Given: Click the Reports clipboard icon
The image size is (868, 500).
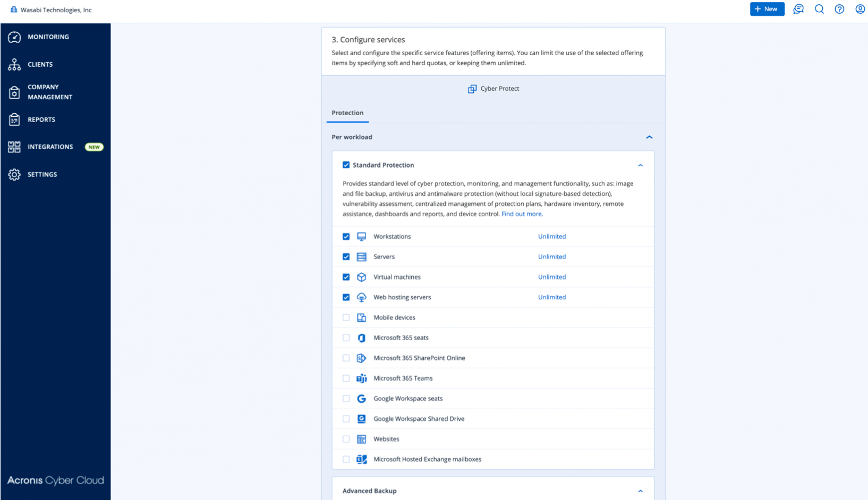Looking at the screenshot, I should [14, 119].
